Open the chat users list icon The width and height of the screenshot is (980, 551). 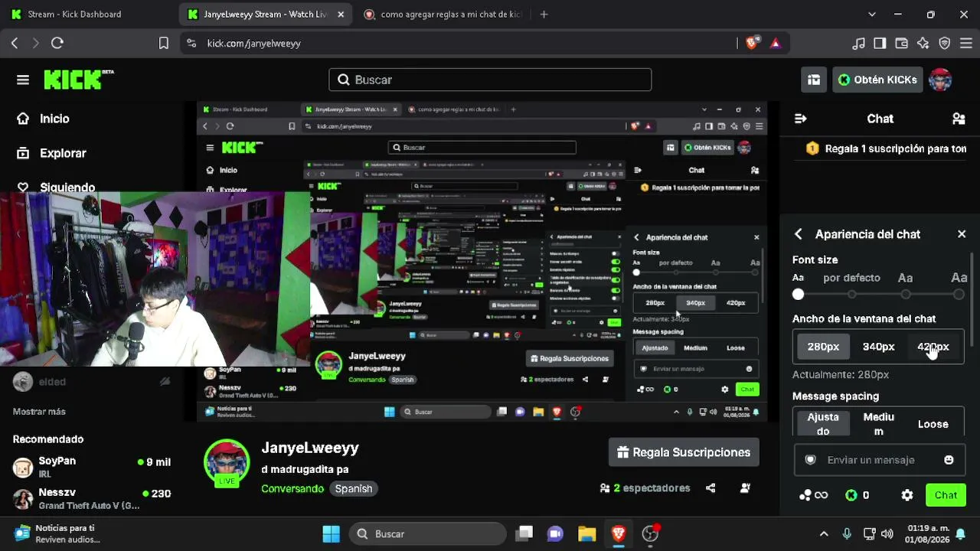[x=959, y=119]
